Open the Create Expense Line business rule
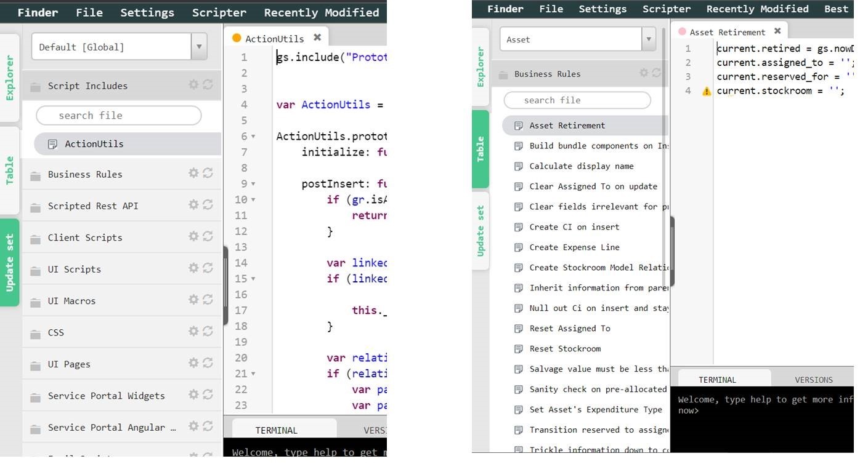 click(574, 247)
